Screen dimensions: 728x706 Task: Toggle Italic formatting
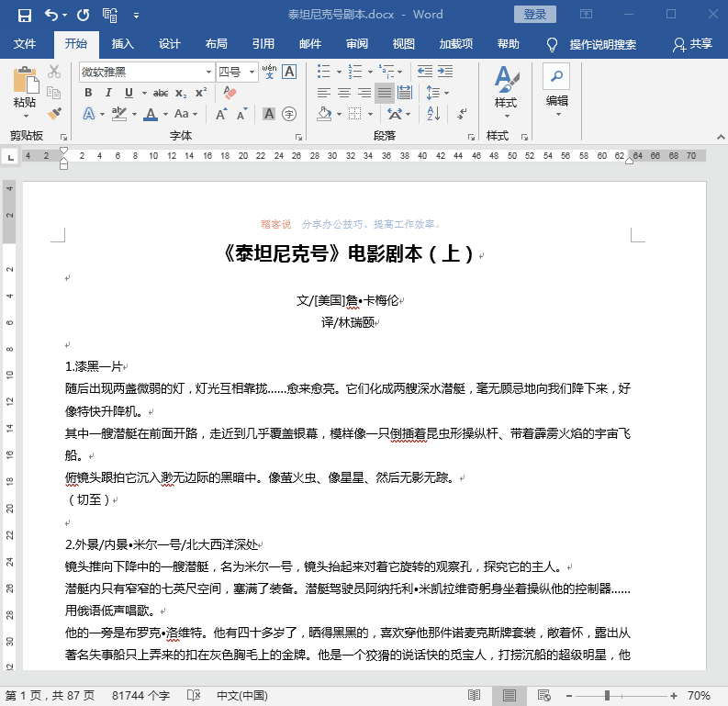coord(108,93)
